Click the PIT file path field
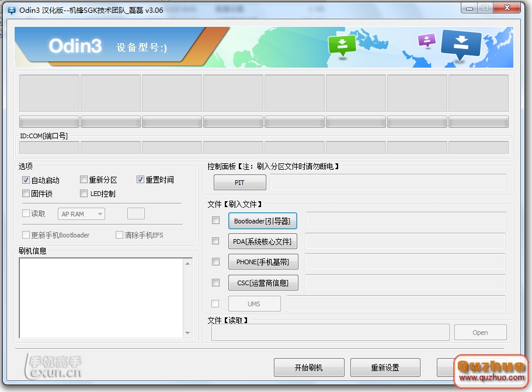Image resolution: width=532 pixels, height=392 pixels. click(x=388, y=182)
